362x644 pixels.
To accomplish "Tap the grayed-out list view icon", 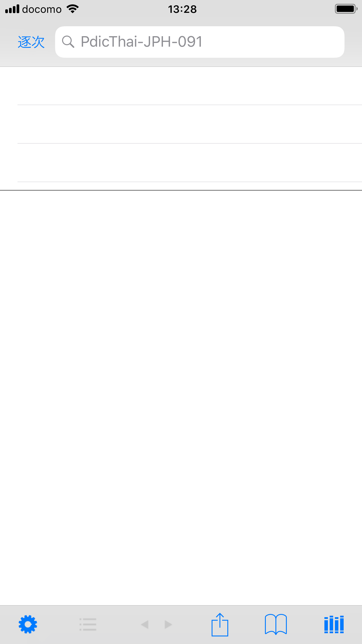I will coord(88,624).
